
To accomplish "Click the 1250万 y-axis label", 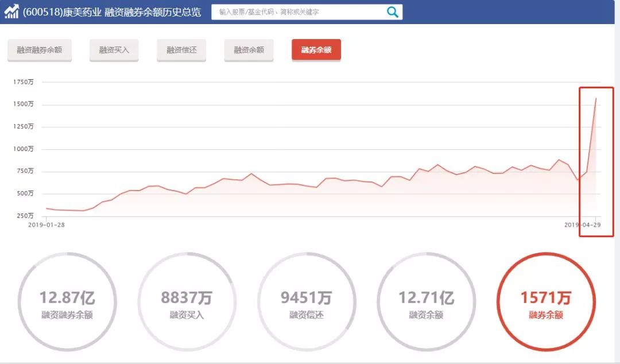I will (x=24, y=127).
